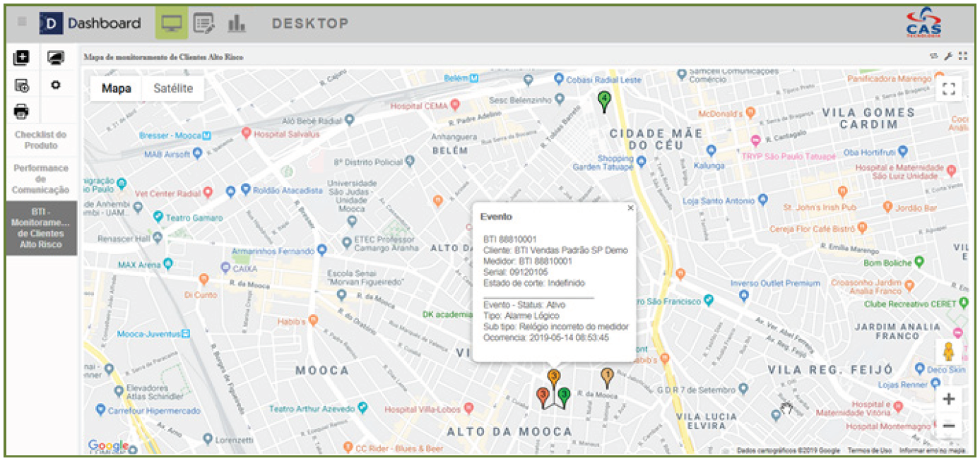Open the bar chart icon in header
The image size is (980, 461).
coord(237,23)
